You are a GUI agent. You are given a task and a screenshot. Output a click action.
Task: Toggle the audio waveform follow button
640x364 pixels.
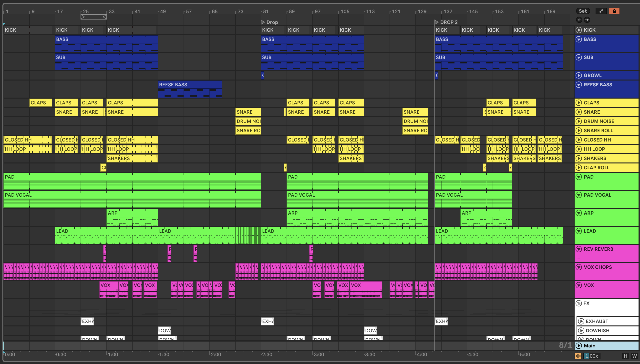(x=578, y=356)
